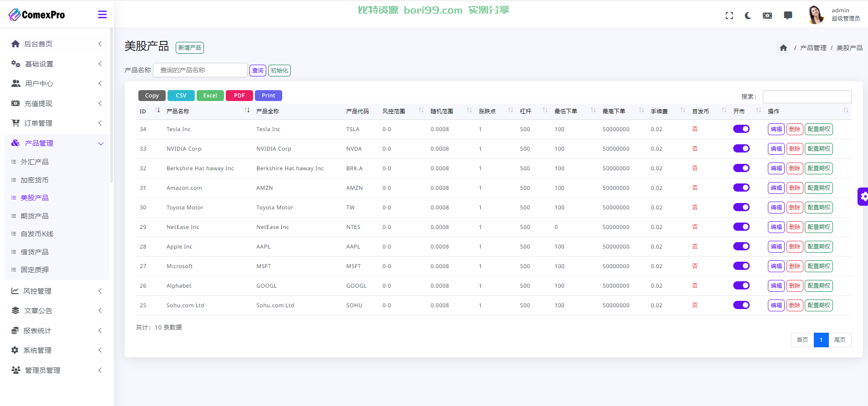Sort table by ID column arrows
The height and width of the screenshot is (406, 868).
pos(157,110)
